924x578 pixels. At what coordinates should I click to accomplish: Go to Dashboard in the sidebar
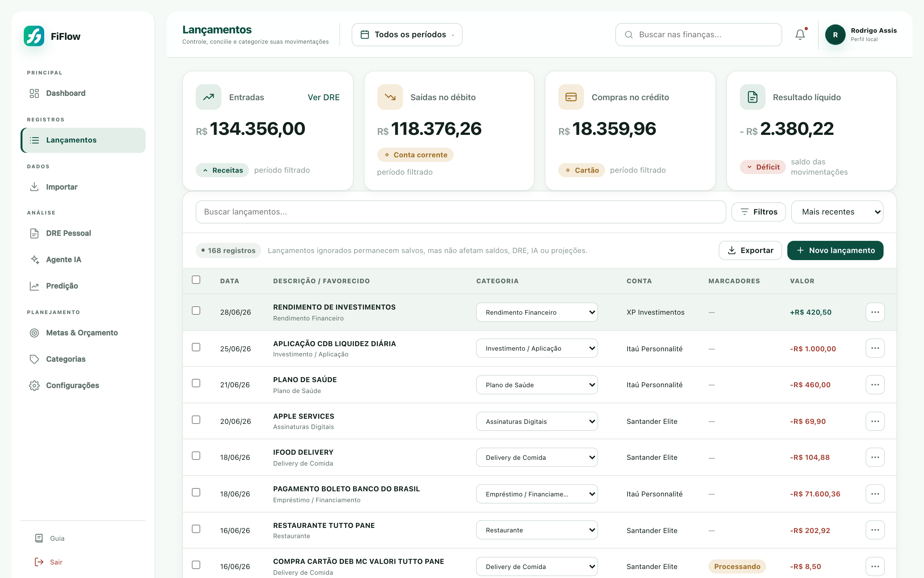click(83, 93)
